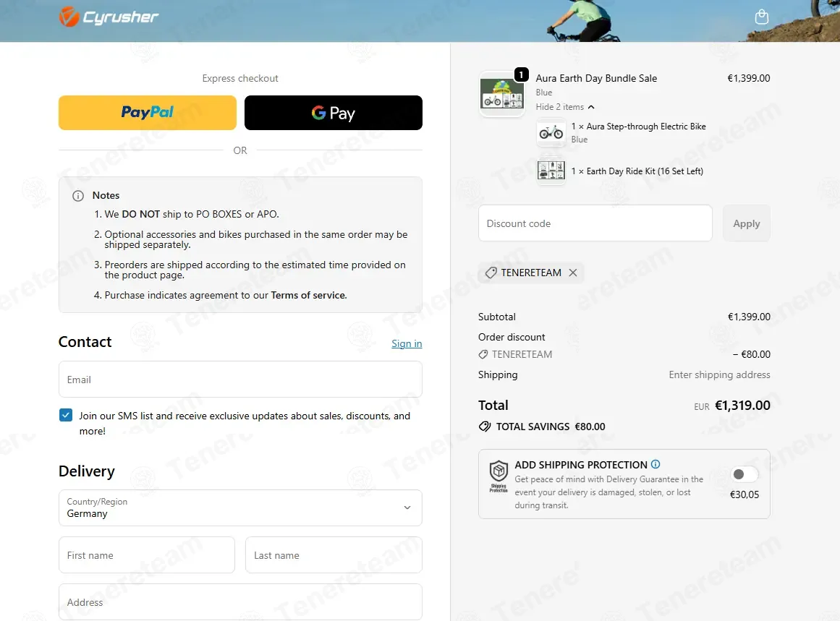This screenshot has height=621, width=840.
Task: Click the Sign in link
Action: (x=407, y=343)
